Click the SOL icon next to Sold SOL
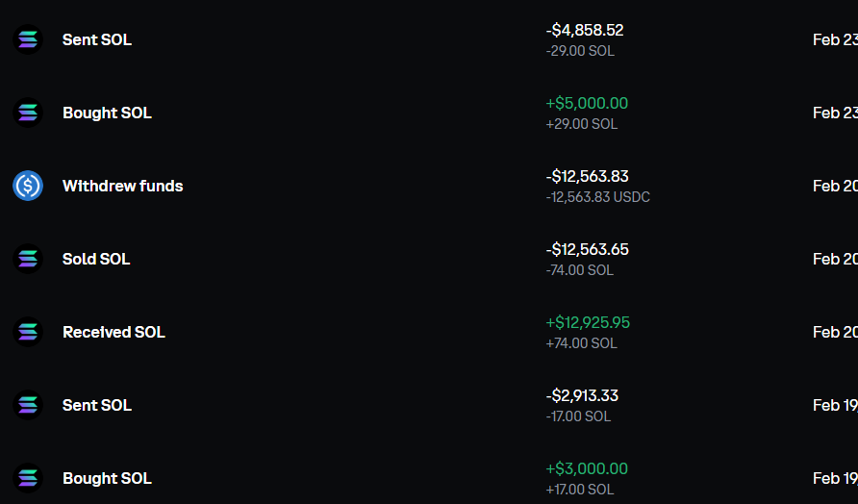 click(x=28, y=259)
